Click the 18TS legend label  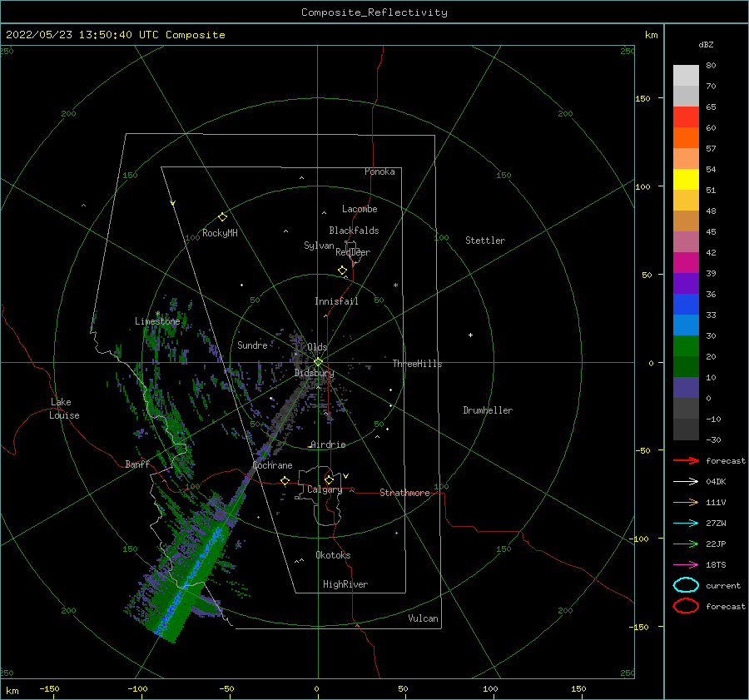(x=716, y=565)
